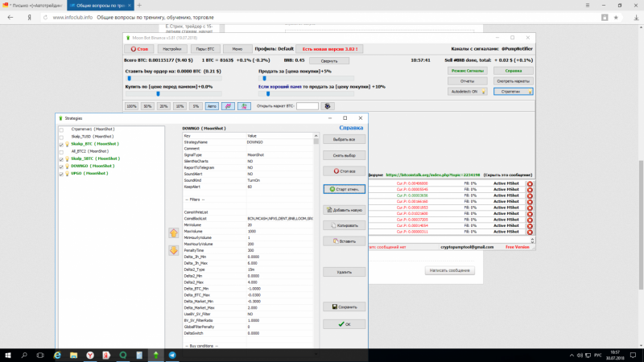Viewport: 644px width, 362px height.
Task: Open the browser downloads arrow icon
Action: pos(636,17)
